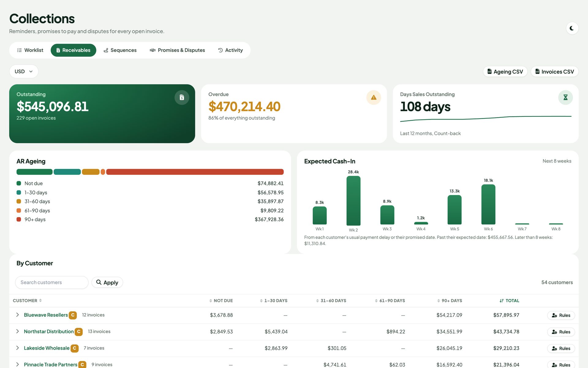Export the Invoices CSV file

pos(554,71)
